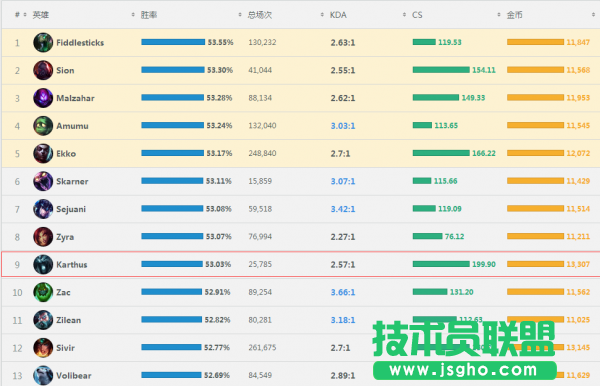Image resolution: width=600 pixels, height=386 pixels.
Task: Open the Fiddlesticks champion portrait
Action: coord(43,42)
